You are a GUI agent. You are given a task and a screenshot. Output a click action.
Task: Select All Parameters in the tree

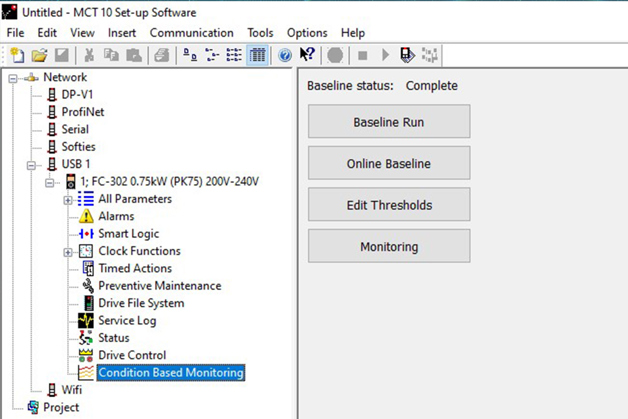click(x=135, y=199)
